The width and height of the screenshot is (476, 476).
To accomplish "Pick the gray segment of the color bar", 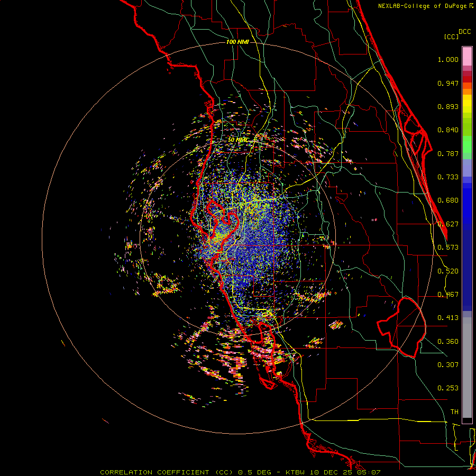I will pyautogui.click(x=467, y=368).
